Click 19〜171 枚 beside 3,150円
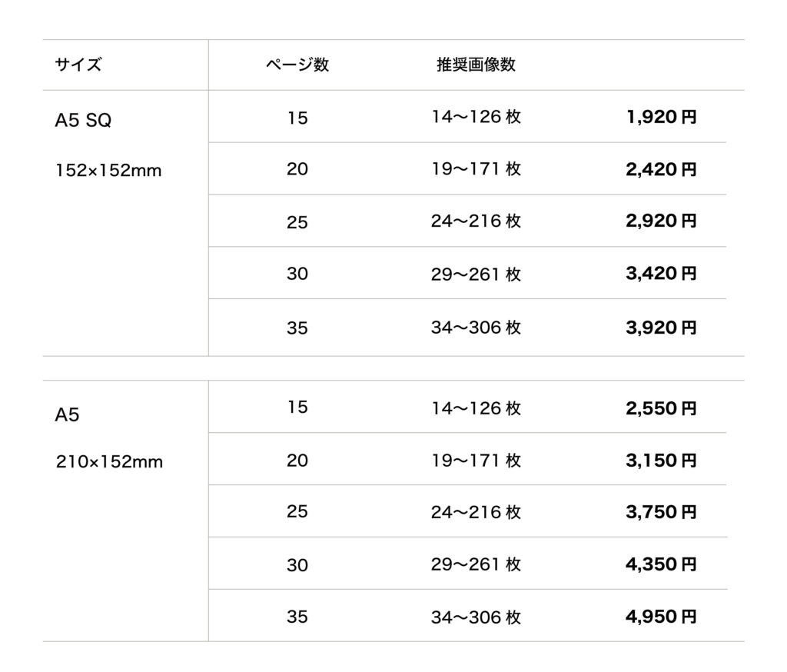The width and height of the screenshot is (787, 672). [476, 461]
